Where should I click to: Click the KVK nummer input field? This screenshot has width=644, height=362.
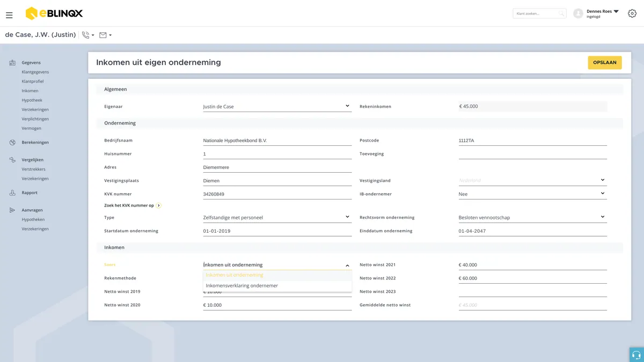277,194
